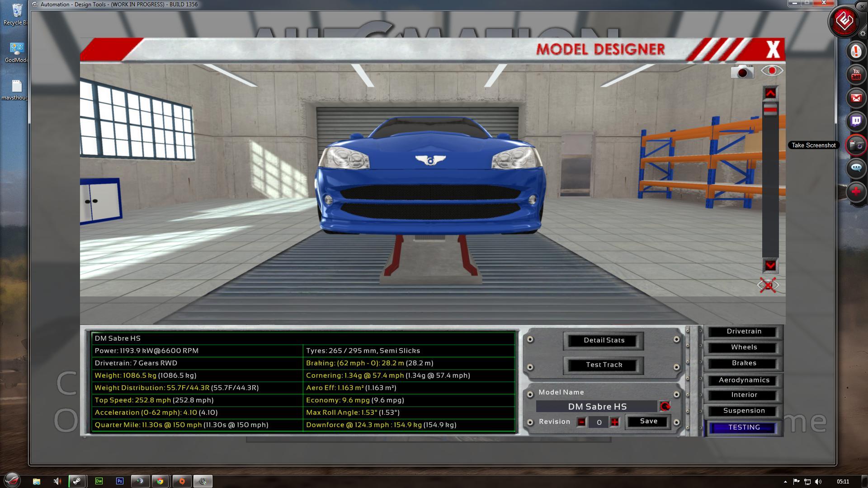Increase revision with red plus
868x488 pixels.
pyautogui.click(x=614, y=422)
